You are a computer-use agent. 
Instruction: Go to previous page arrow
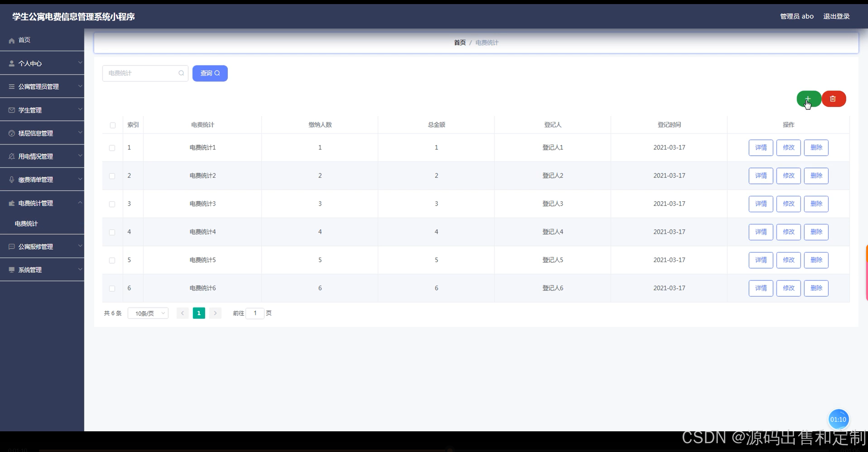point(182,313)
